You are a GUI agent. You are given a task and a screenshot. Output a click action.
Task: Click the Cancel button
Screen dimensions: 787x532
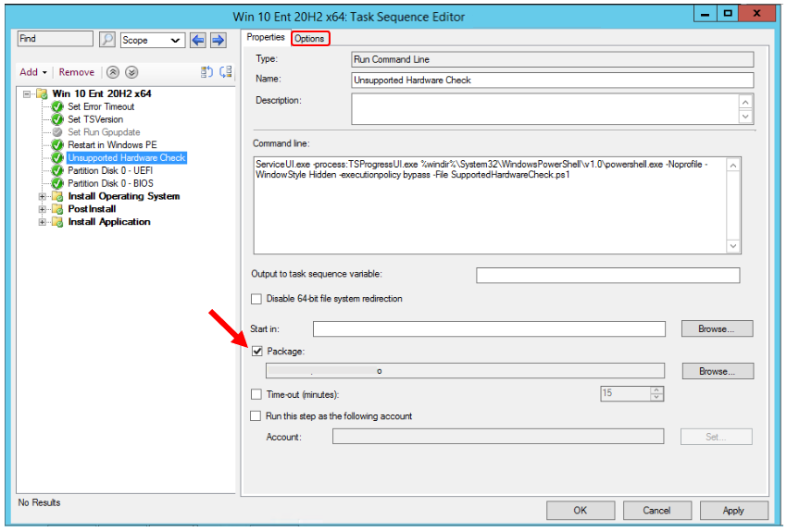pyautogui.click(x=657, y=511)
